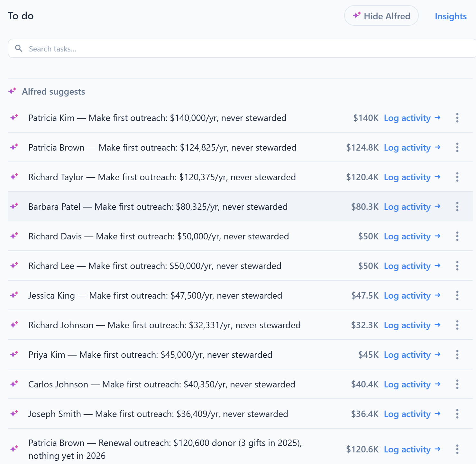The image size is (476, 464).
Task: Expand the options menu for Priya Kim
Action: click(457, 355)
